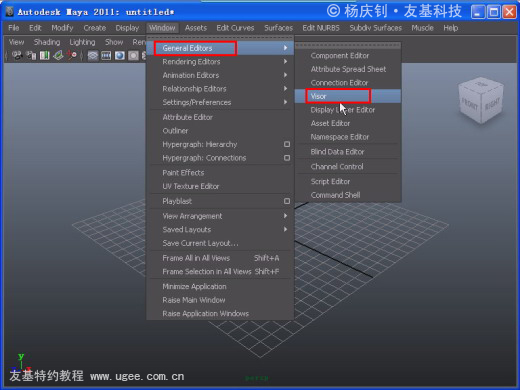Toggle the Film Gate icon
Image resolution: width=520 pixels, height=390 pixels.
click(x=106, y=56)
